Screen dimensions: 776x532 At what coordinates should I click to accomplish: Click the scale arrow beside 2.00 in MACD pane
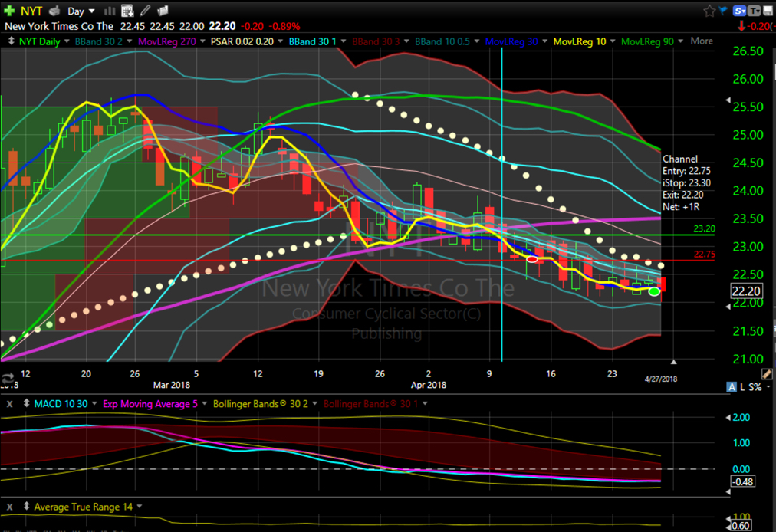tap(728, 418)
